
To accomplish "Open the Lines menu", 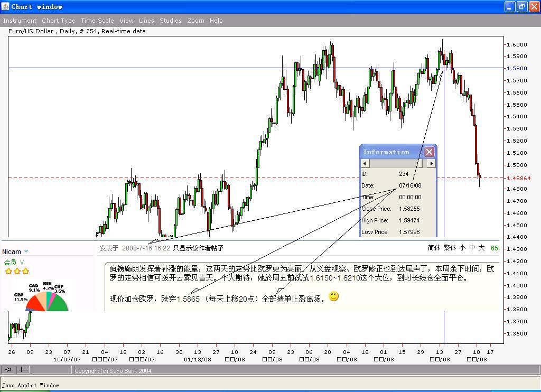I will click(x=147, y=21).
